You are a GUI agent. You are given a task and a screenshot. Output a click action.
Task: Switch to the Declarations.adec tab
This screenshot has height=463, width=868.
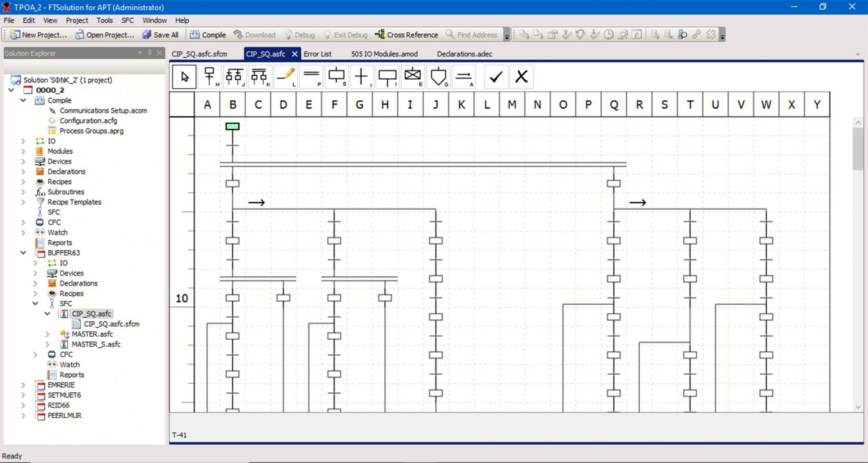464,54
